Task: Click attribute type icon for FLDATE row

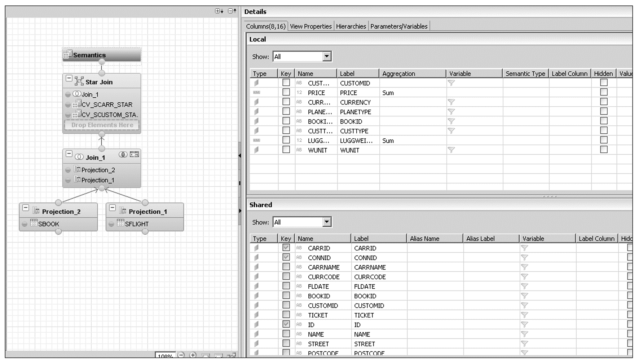Action: pyautogui.click(x=256, y=286)
